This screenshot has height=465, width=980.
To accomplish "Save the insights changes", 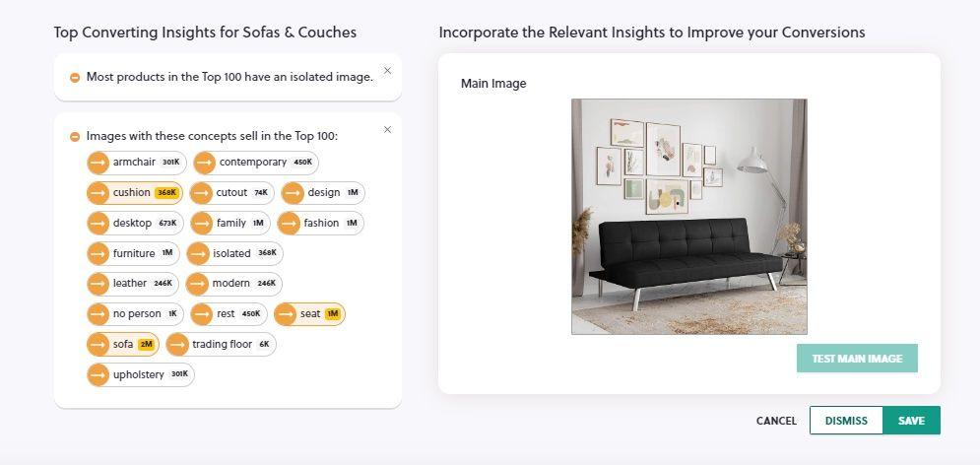I will pyautogui.click(x=911, y=421).
